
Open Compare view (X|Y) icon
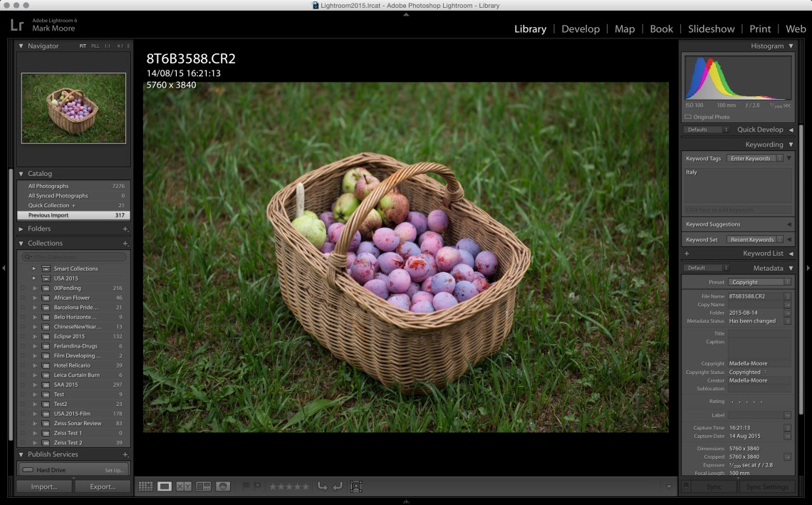click(184, 486)
